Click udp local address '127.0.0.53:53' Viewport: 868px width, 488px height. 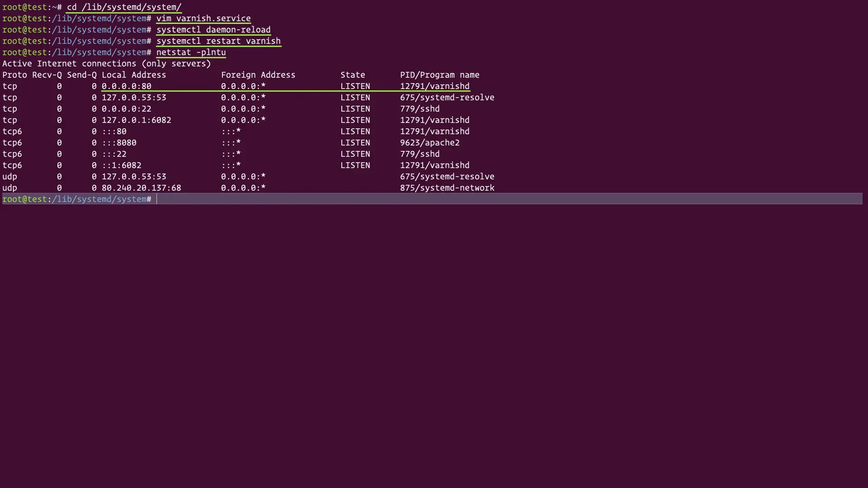pos(134,177)
